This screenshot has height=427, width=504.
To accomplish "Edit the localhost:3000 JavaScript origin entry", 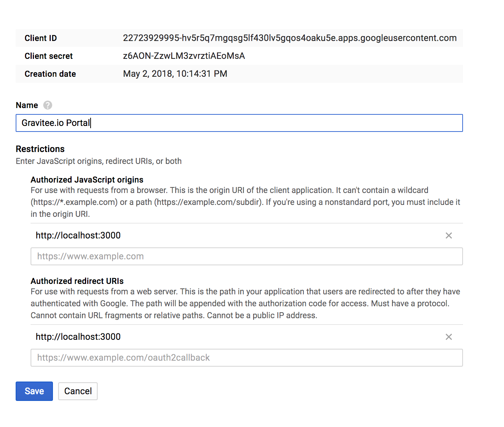I will [x=78, y=235].
